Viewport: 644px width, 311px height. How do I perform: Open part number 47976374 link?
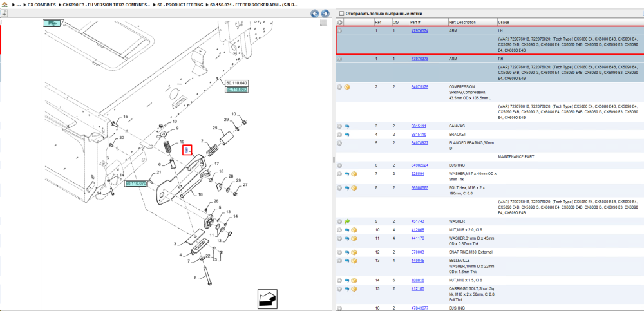click(x=420, y=31)
